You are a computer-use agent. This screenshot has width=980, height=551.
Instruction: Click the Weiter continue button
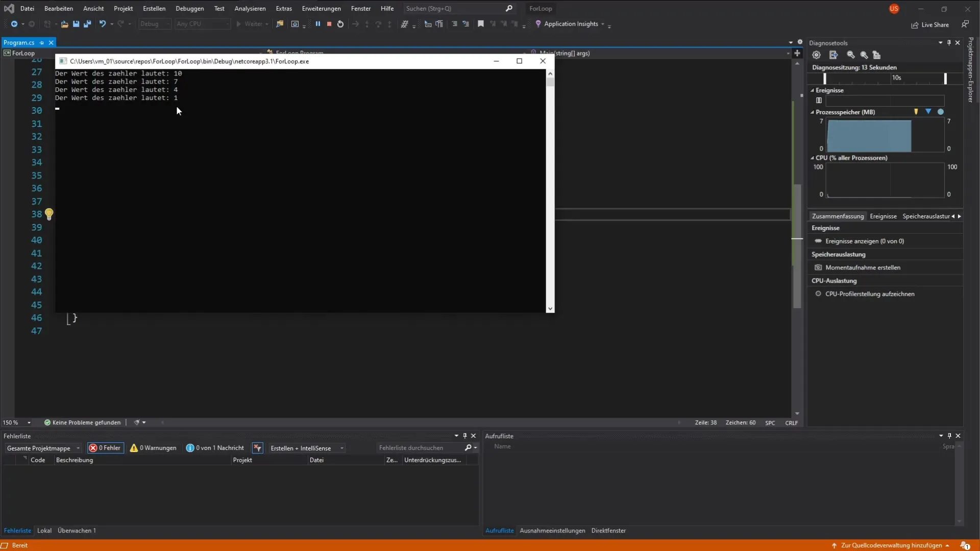point(252,24)
